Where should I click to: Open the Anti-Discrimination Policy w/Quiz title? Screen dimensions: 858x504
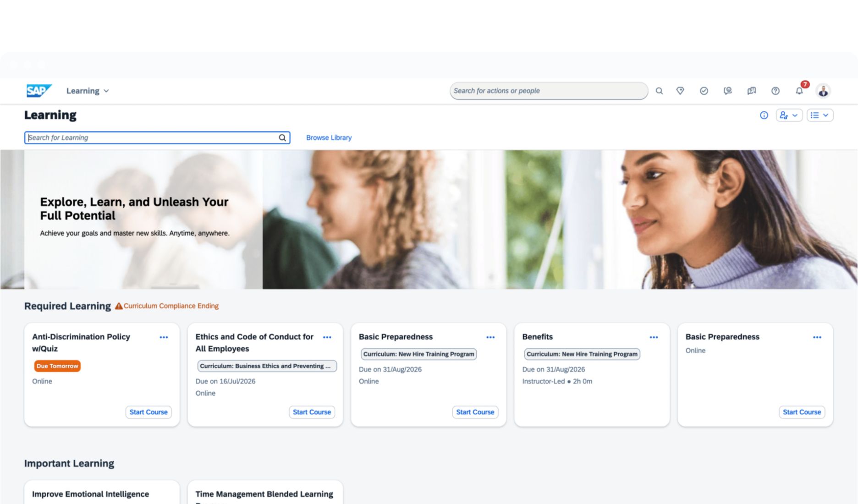tap(81, 343)
